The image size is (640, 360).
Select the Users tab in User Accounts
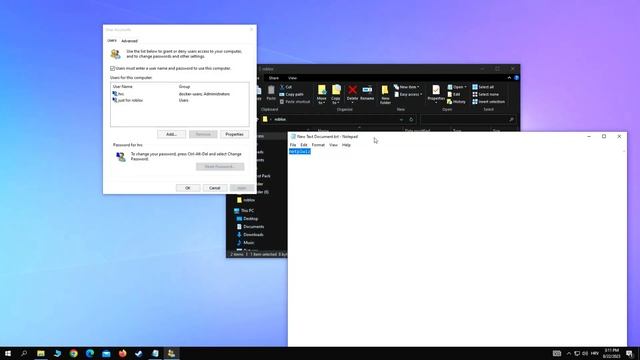point(112,40)
